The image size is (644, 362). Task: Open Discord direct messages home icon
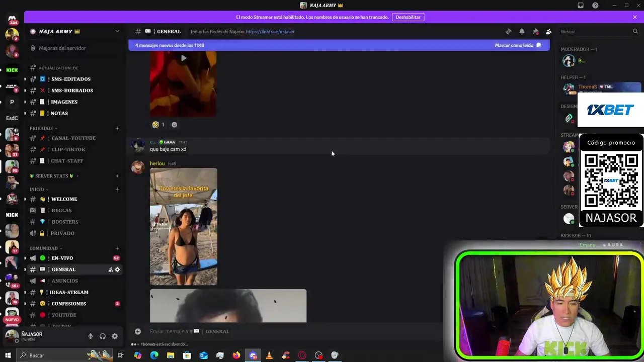(x=12, y=19)
